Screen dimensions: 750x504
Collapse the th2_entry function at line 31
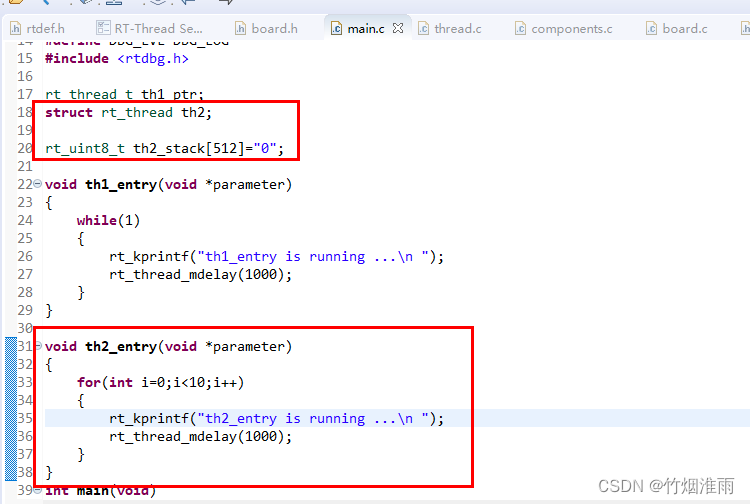tap(38, 345)
